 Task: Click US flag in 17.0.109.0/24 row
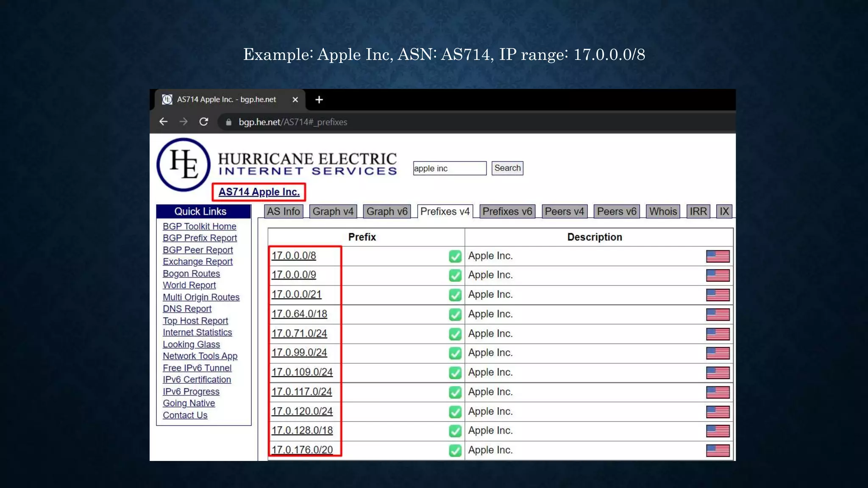click(718, 373)
